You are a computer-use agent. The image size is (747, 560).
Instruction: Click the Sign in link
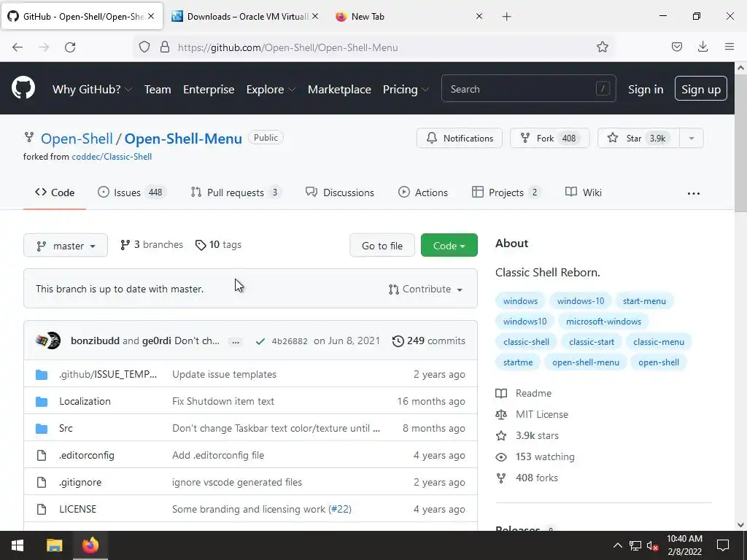pos(645,89)
